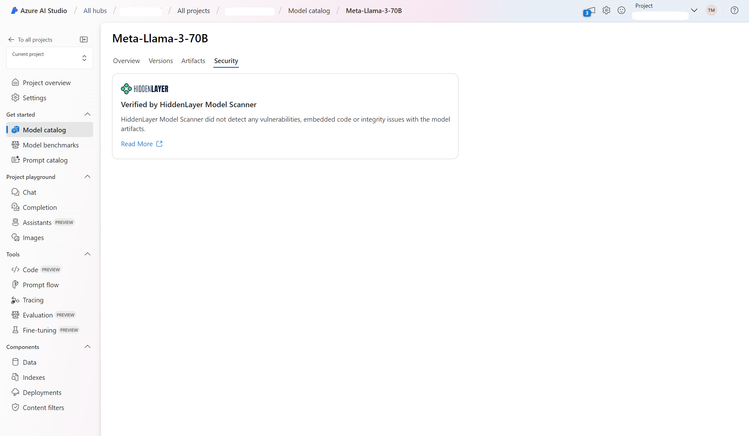Open Prompt flow tool
The image size is (749, 436).
tap(41, 285)
